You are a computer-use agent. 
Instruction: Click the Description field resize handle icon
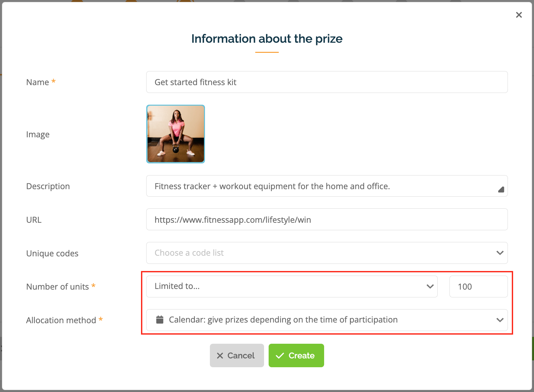[501, 189]
